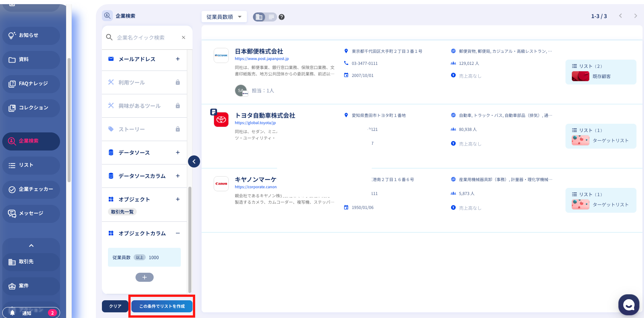Click the Canon company logo
Screen dimensions: 644x318
point(221,184)
